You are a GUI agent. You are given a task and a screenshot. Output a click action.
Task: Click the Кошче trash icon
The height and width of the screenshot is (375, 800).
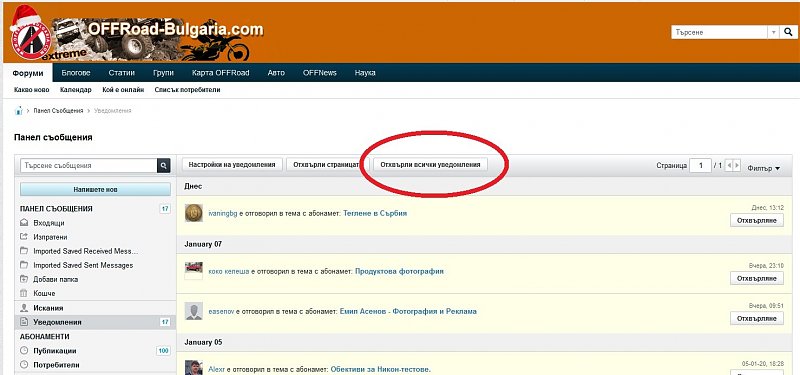24,293
